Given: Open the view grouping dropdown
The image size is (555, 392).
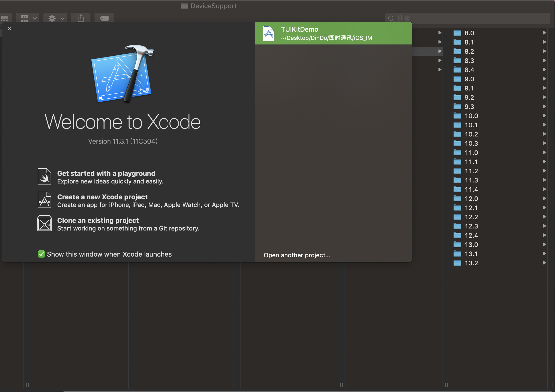Looking at the screenshot, I should coord(28,18).
